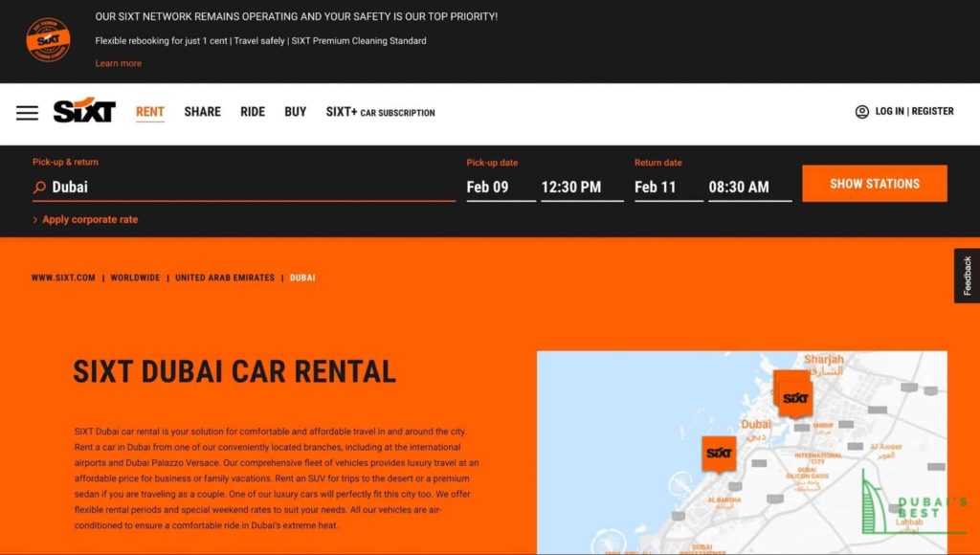980x555 pixels.
Task: Follow the Learn more link in banner
Action: 118,63
